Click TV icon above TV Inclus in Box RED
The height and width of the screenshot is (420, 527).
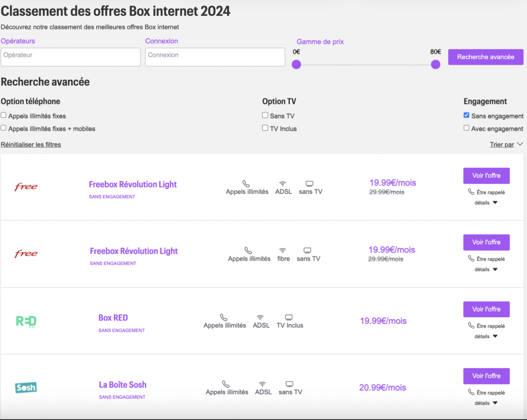click(289, 317)
